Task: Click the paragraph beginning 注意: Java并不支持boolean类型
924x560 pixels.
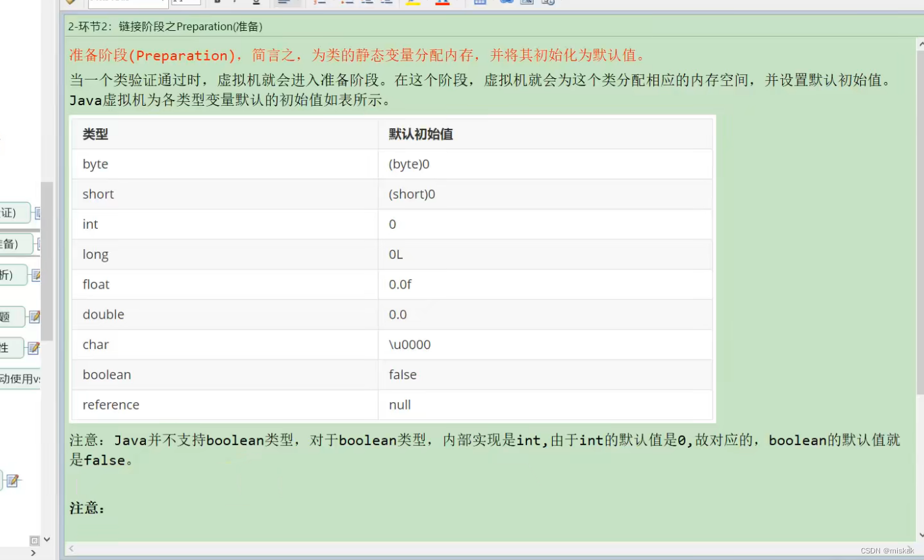Action: (x=485, y=450)
